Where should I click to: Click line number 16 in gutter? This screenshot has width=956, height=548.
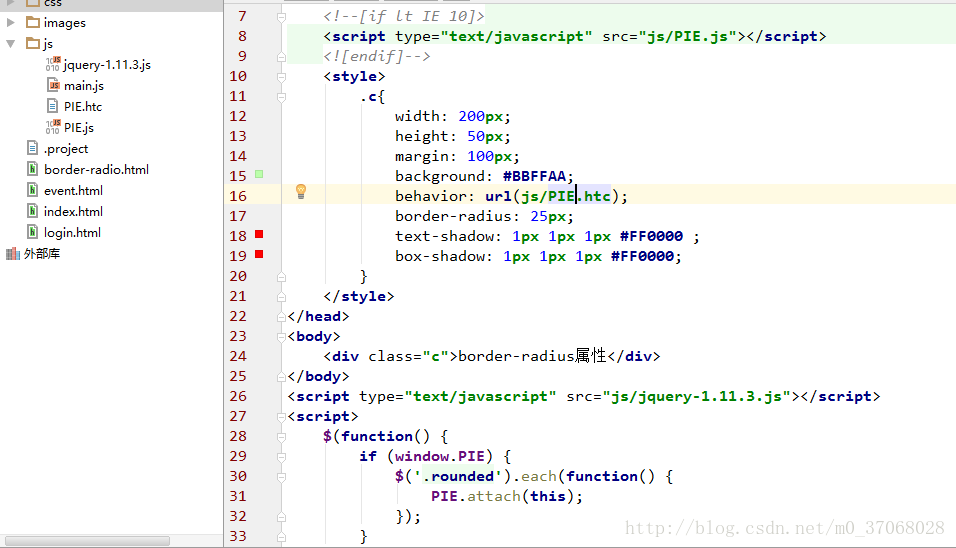(x=238, y=196)
